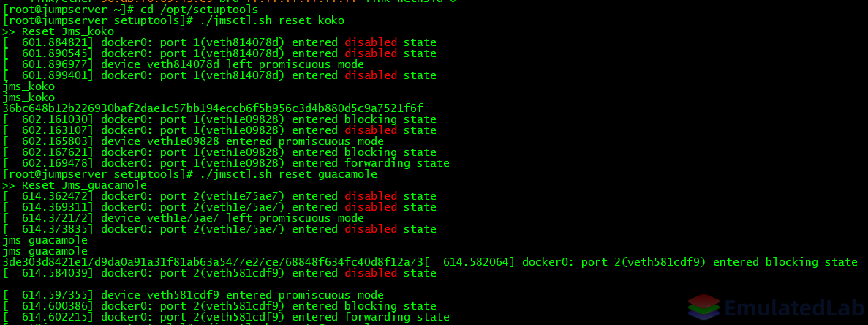
Task: Click timestamp 614.362472 log line
Action: pos(220,197)
